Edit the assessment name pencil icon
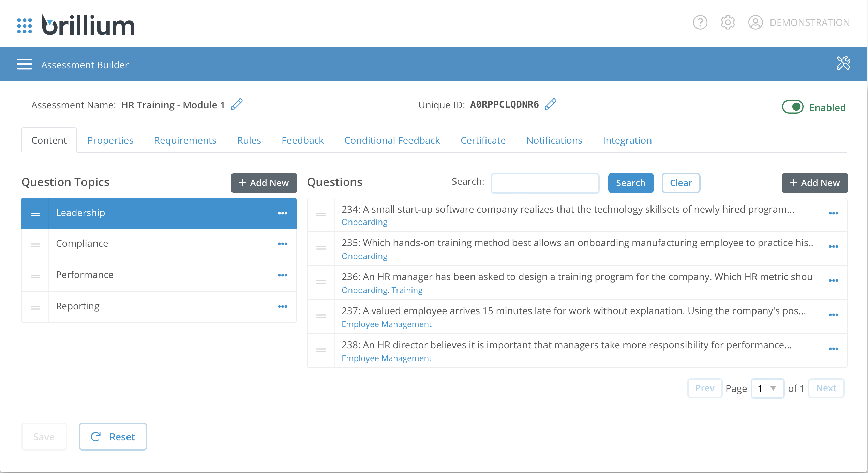The width and height of the screenshot is (868, 473). click(x=237, y=104)
